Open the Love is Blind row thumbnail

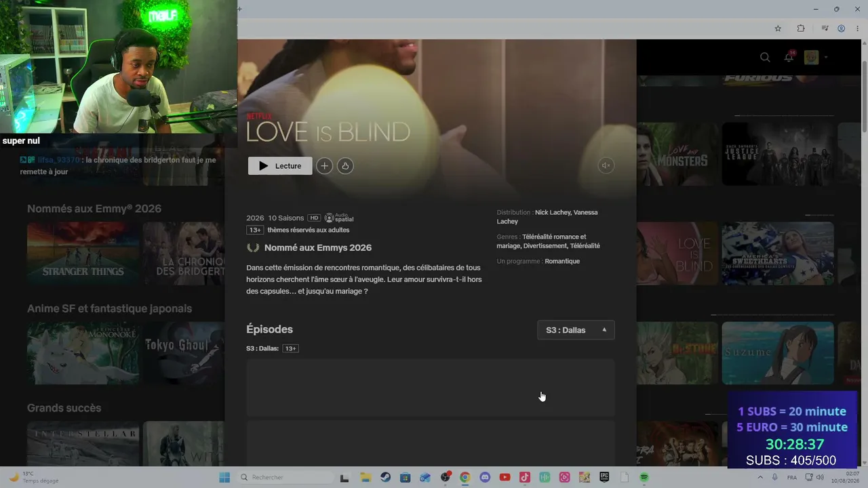[x=677, y=253]
